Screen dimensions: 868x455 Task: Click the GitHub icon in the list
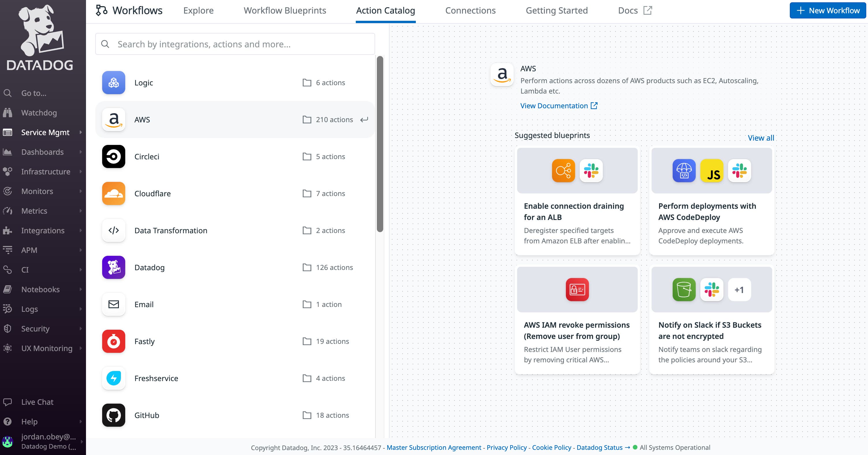click(x=114, y=415)
